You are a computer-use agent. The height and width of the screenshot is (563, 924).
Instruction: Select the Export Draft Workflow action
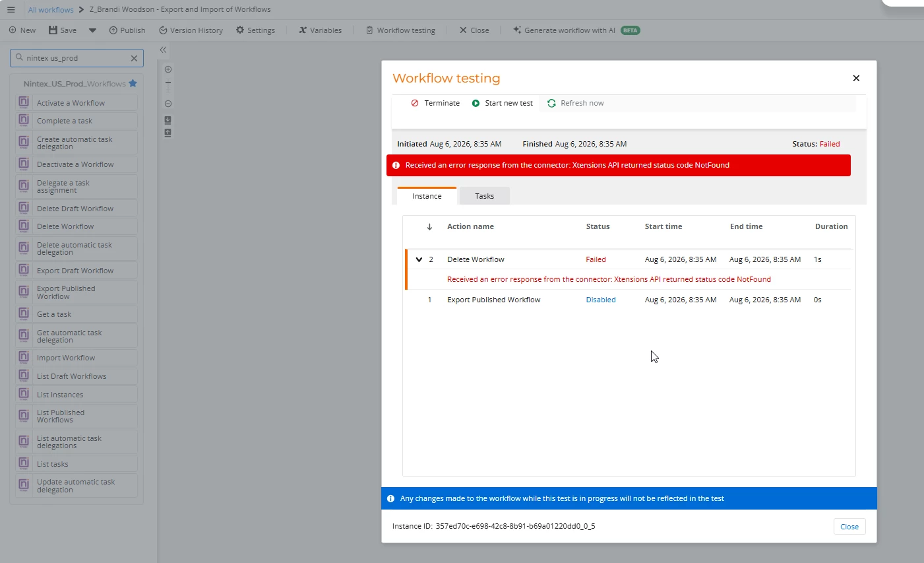coord(77,271)
